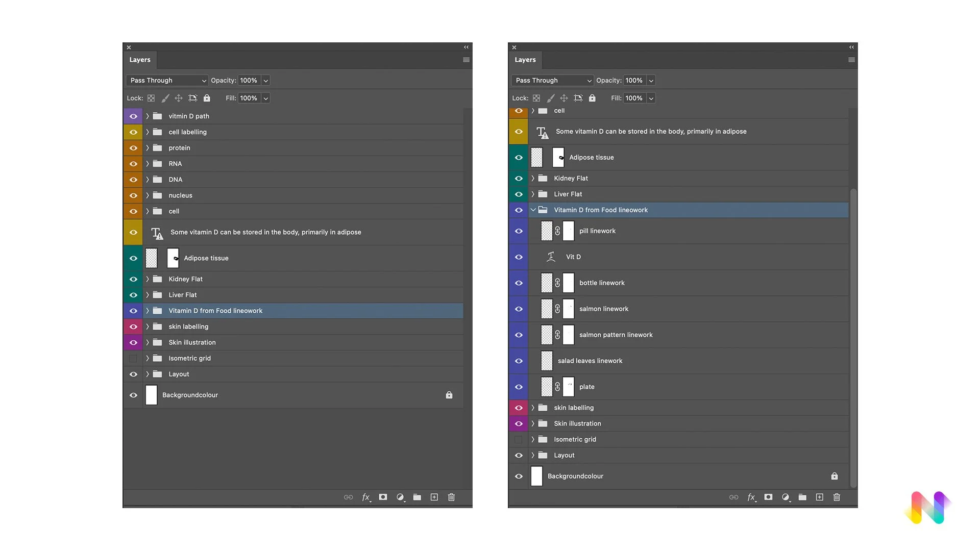Click the Opacity value field in right panel
Viewport: 980px width, 551px height.
tap(634, 81)
